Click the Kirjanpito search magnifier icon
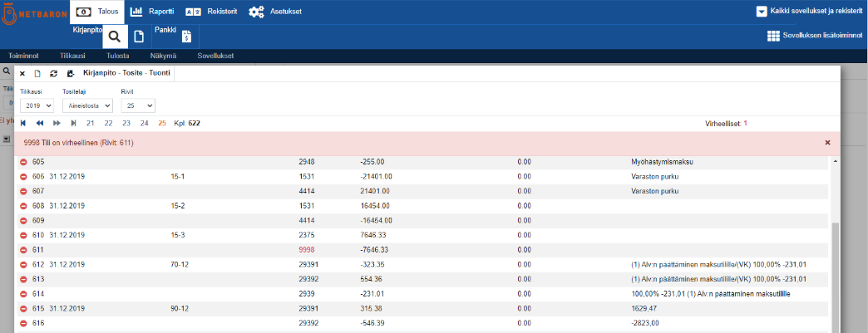 [x=115, y=37]
